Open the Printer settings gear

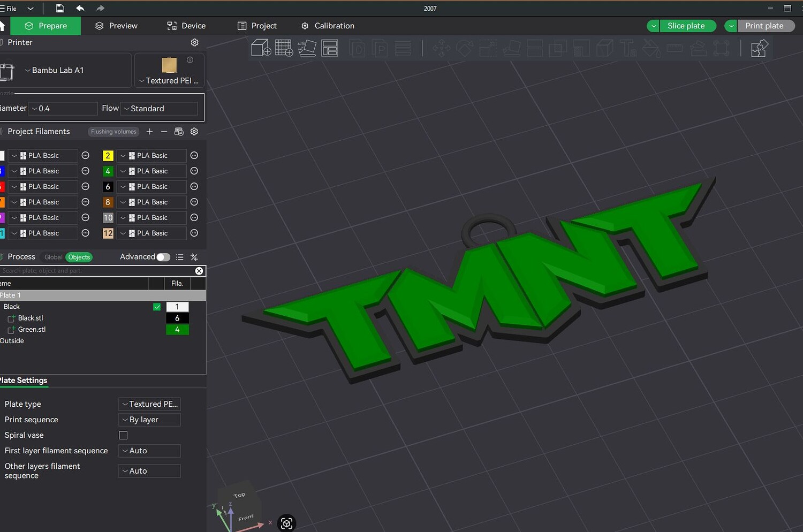[195, 42]
